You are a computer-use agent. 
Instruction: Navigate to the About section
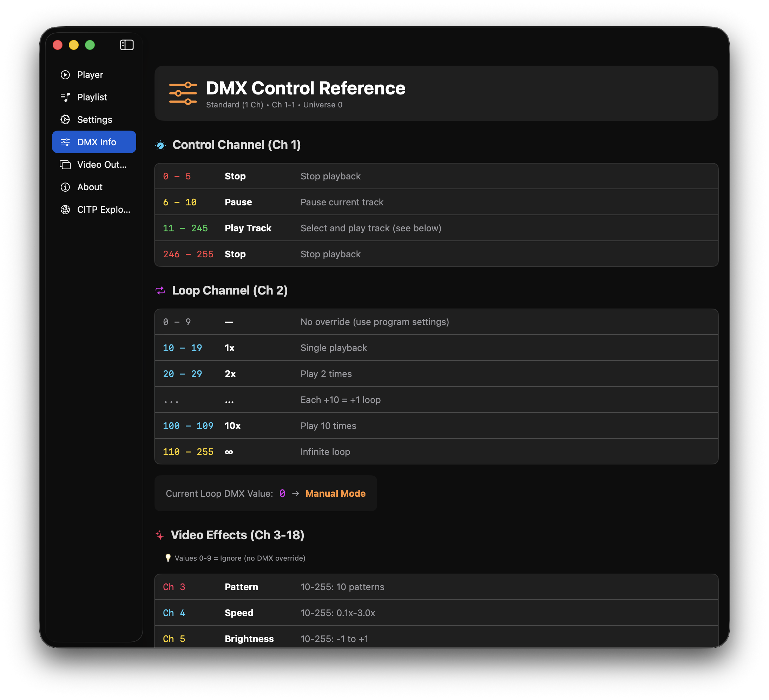[90, 187]
